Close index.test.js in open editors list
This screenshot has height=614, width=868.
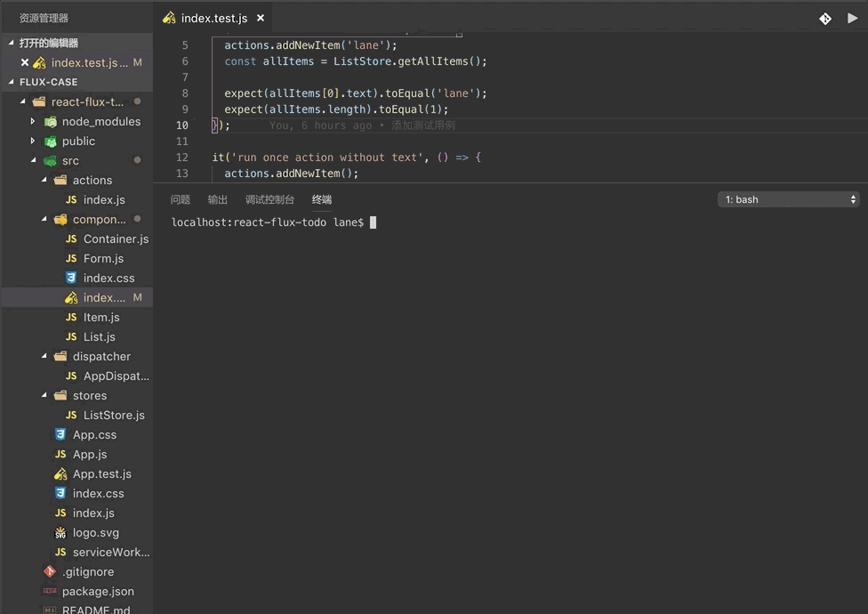[24, 62]
